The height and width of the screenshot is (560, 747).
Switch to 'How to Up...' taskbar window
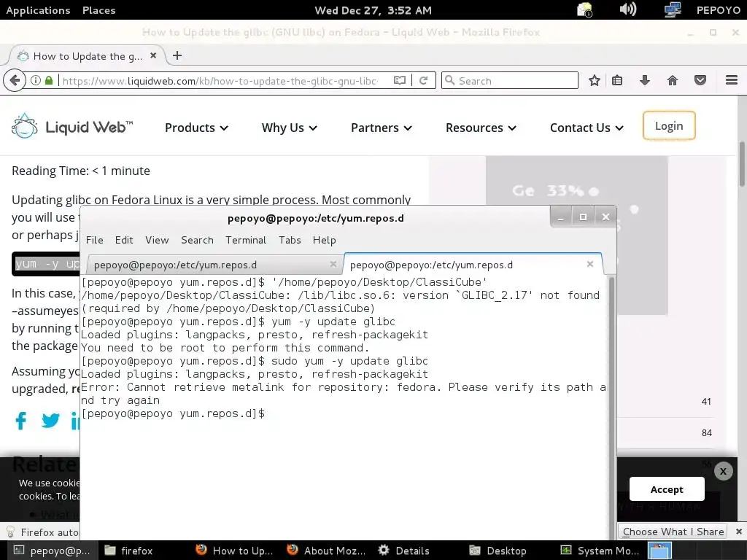tap(236, 551)
